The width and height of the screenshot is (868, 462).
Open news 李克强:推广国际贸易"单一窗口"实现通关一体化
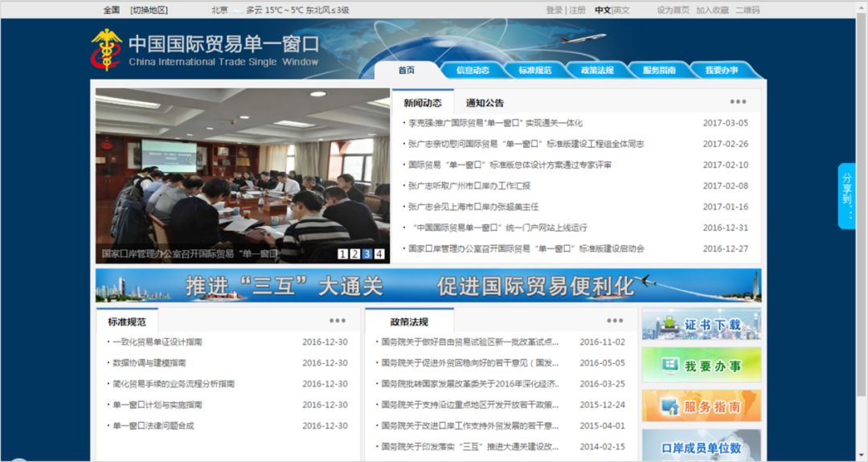tap(495, 123)
